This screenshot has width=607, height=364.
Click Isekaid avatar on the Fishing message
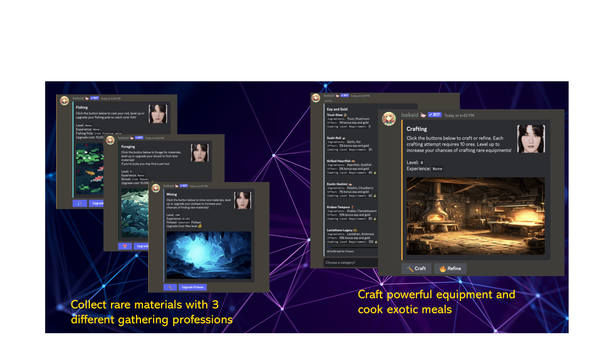pos(65,100)
